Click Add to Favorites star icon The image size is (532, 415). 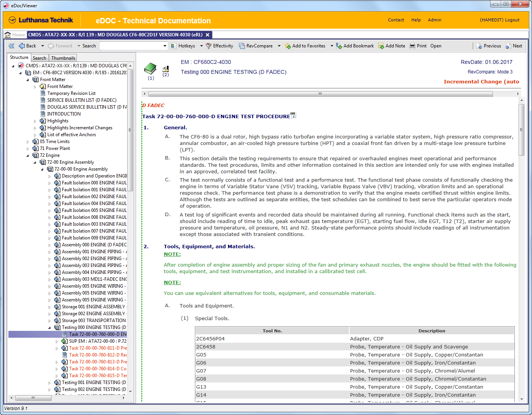tap(288, 46)
